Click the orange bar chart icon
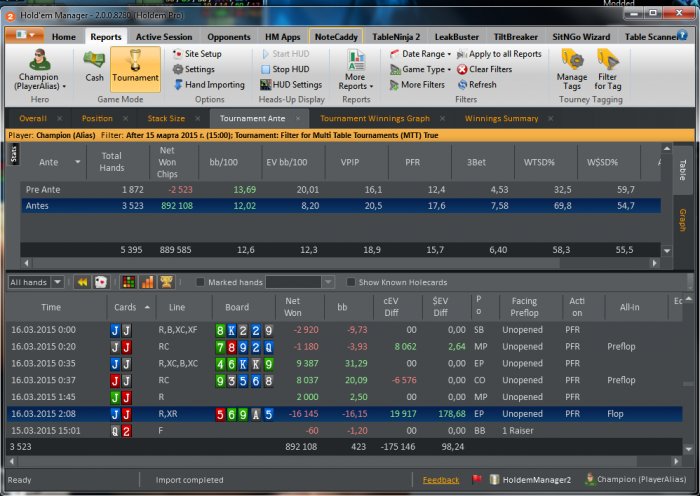 coord(147,282)
